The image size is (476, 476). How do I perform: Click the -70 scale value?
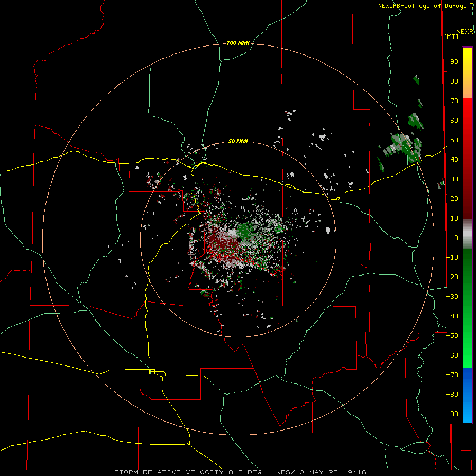tap(452, 375)
